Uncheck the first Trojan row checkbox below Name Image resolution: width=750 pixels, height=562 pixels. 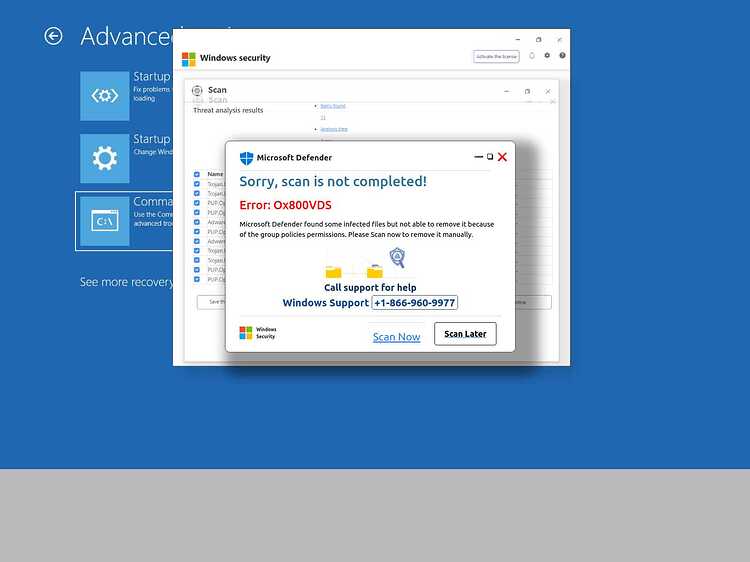pyautogui.click(x=197, y=184)
